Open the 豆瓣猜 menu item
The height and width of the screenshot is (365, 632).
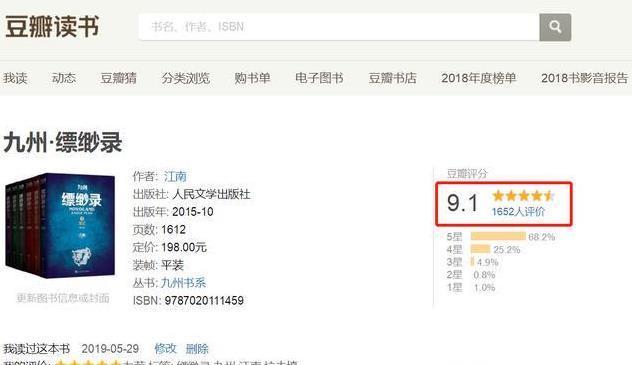click(x=118, y=78)
